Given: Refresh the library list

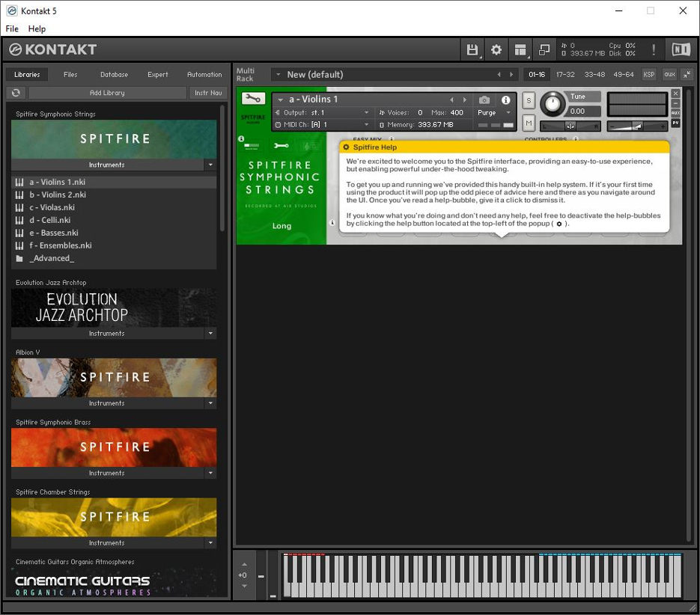Looking at the screenshot, I should (16, 92).
